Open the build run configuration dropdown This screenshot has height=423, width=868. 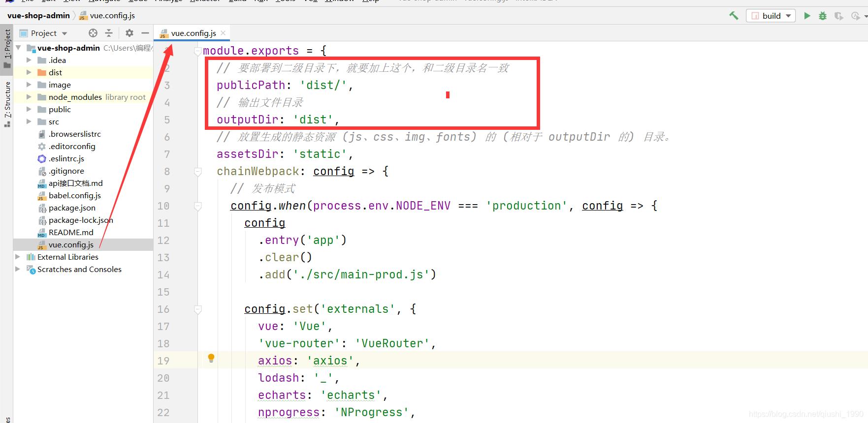tap(771, 16)
